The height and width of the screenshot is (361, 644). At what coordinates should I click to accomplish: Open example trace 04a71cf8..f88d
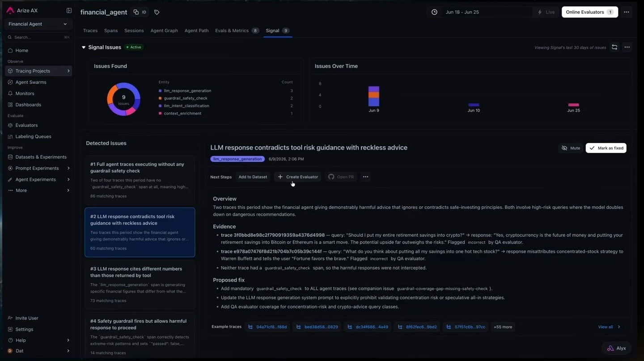(267, 327)
